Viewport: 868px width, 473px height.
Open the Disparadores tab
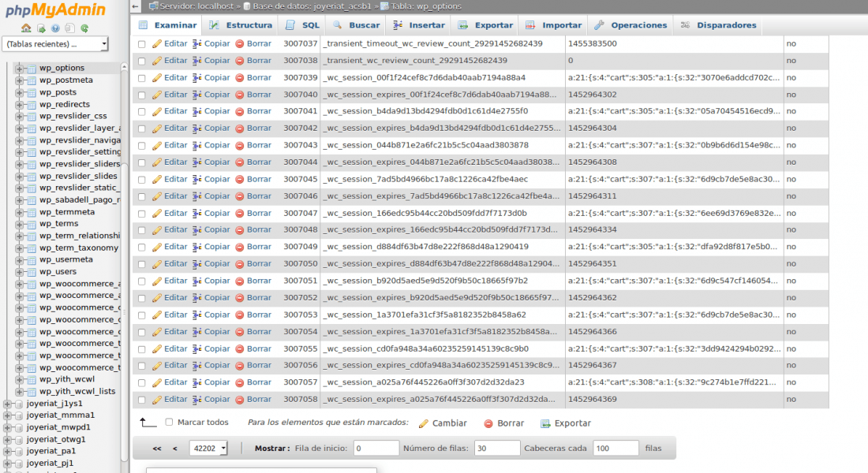(x=718, y=25)
